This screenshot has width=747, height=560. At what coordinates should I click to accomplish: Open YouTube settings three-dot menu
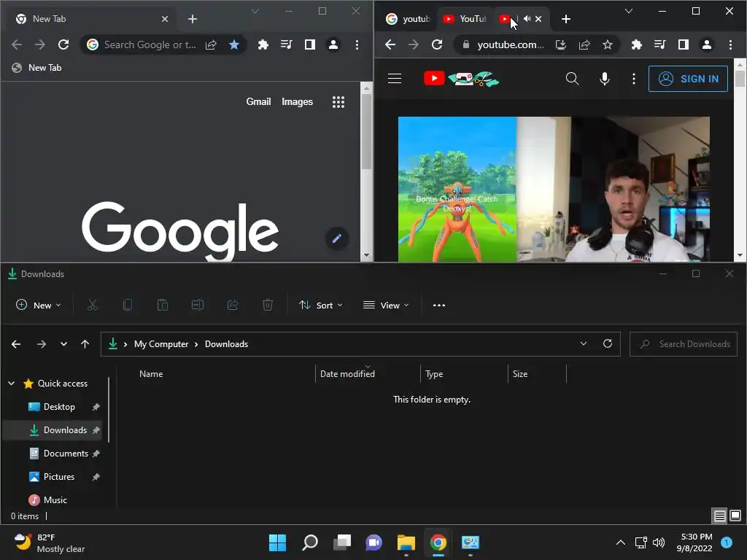point(634,79)
